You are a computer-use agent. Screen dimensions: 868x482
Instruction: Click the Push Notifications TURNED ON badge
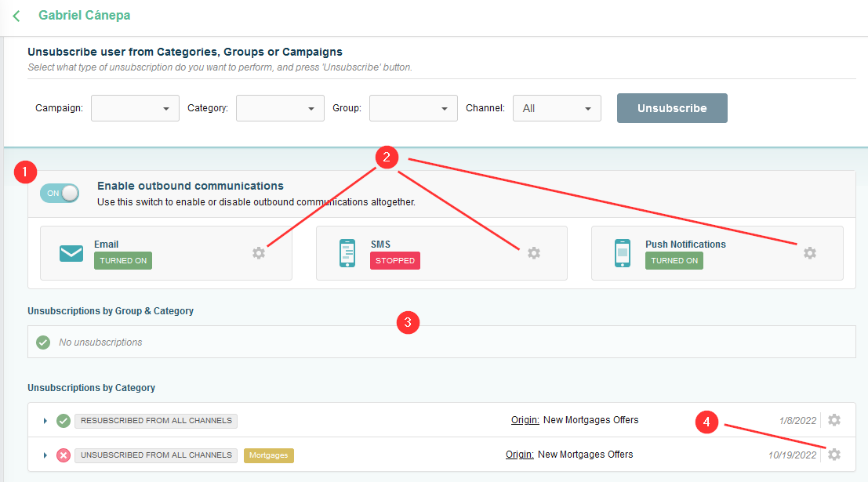tap(674, 261)
